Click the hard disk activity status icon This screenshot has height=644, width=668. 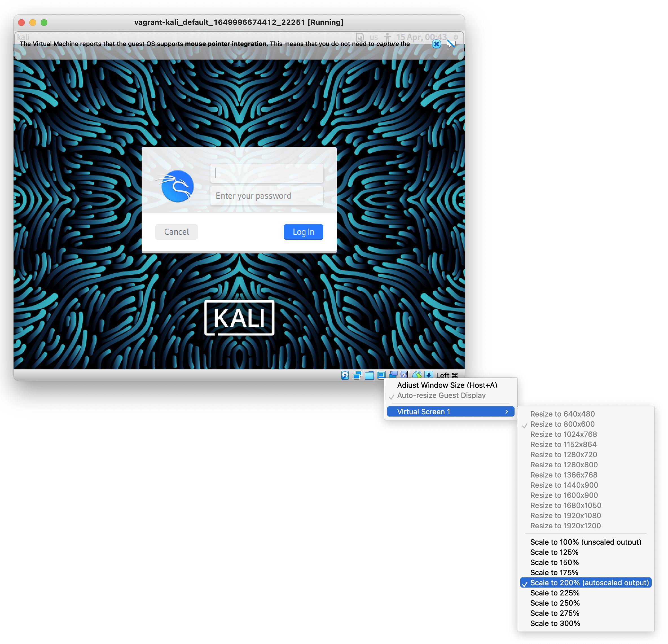coord(345,375)
